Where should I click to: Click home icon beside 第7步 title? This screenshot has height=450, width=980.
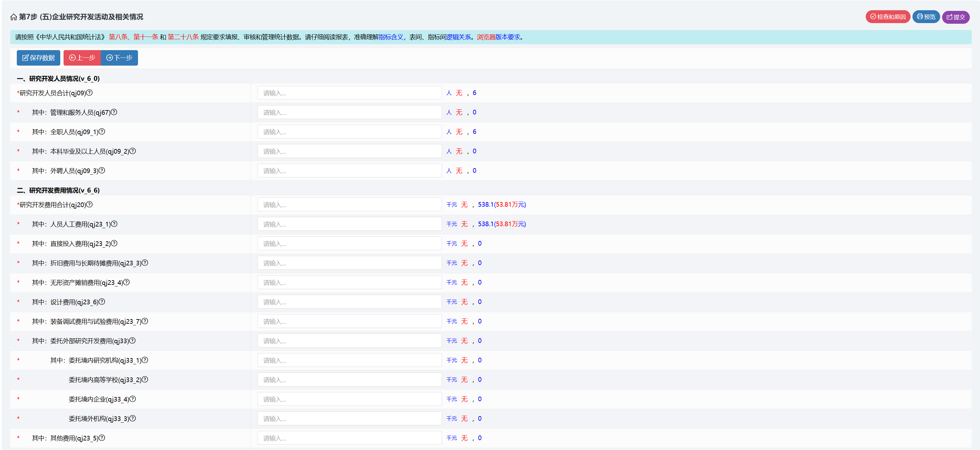[x=14, y=17]
